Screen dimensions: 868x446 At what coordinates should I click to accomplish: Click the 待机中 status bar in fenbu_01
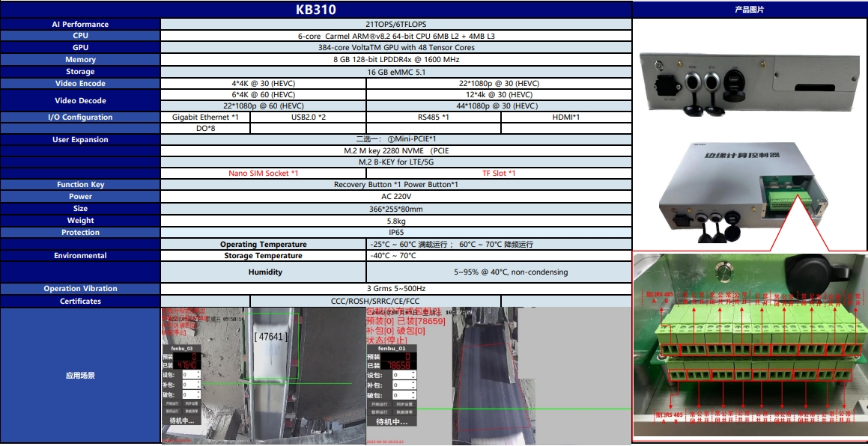391,422
